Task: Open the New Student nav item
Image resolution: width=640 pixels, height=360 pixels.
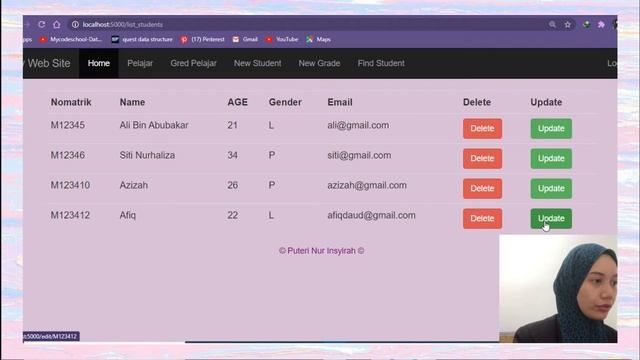Action: [x=258, y=63]
